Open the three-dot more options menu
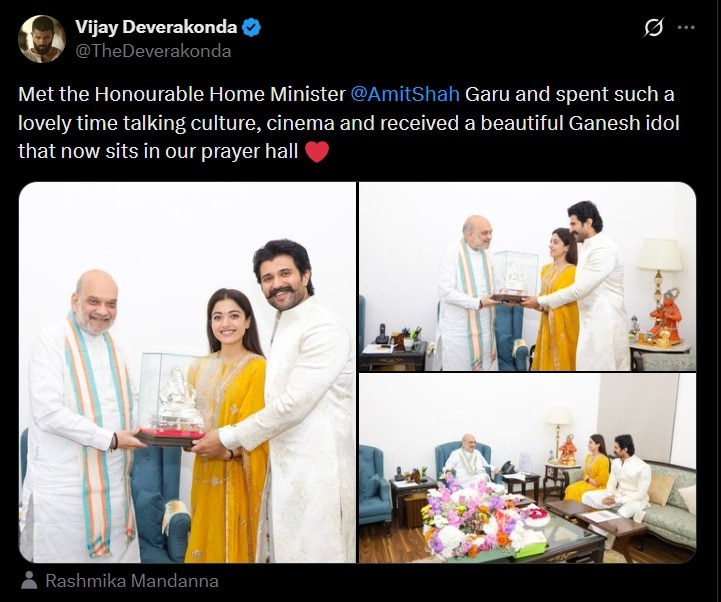The image size is (721, 602). [x=686, y=28]
